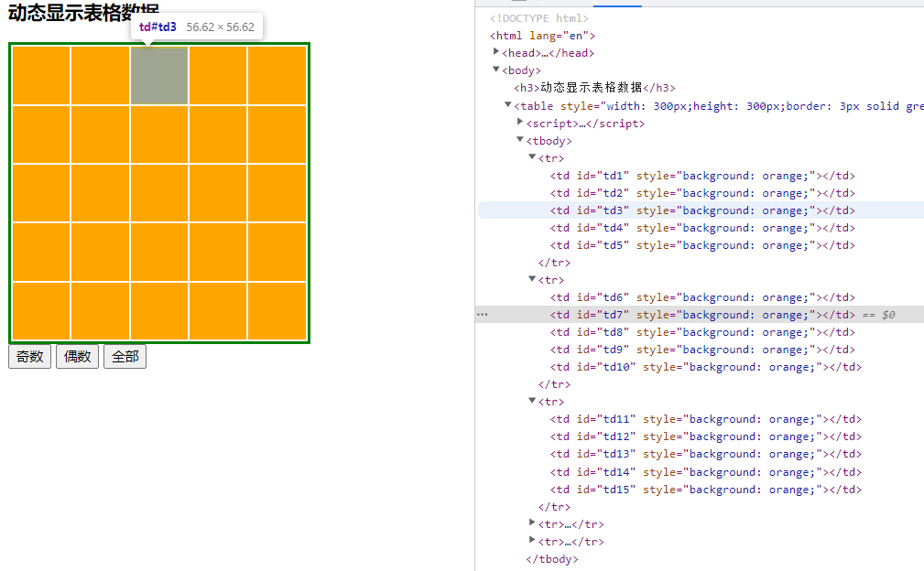Select the td6 element line
Viewport: 924px width, 571px height.
click(x=702, y=298)
